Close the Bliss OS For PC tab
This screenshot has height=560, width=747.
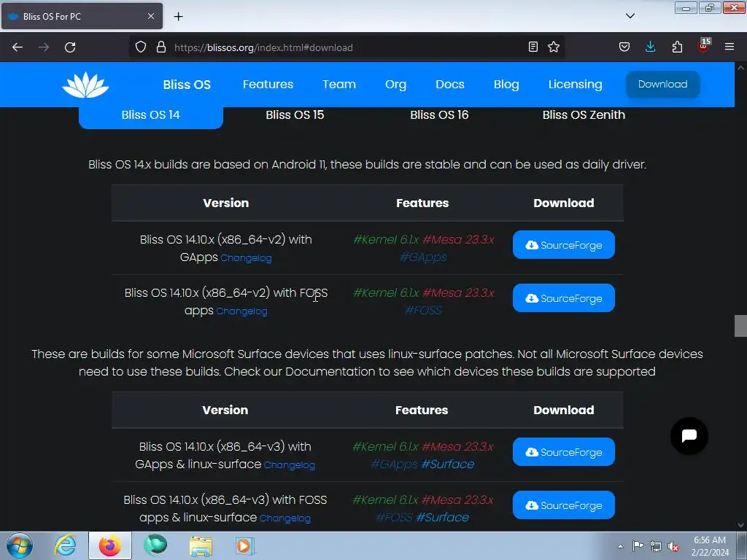pos(151,16)
